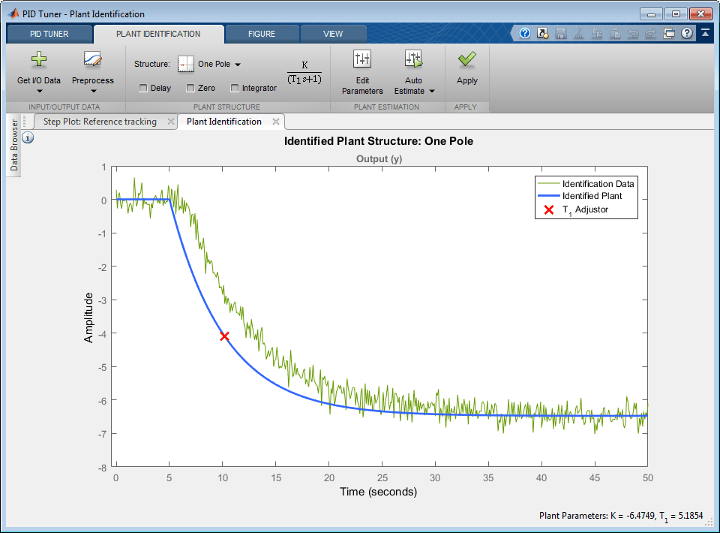Enable the Zero checkbox

[x=190, y=88]
